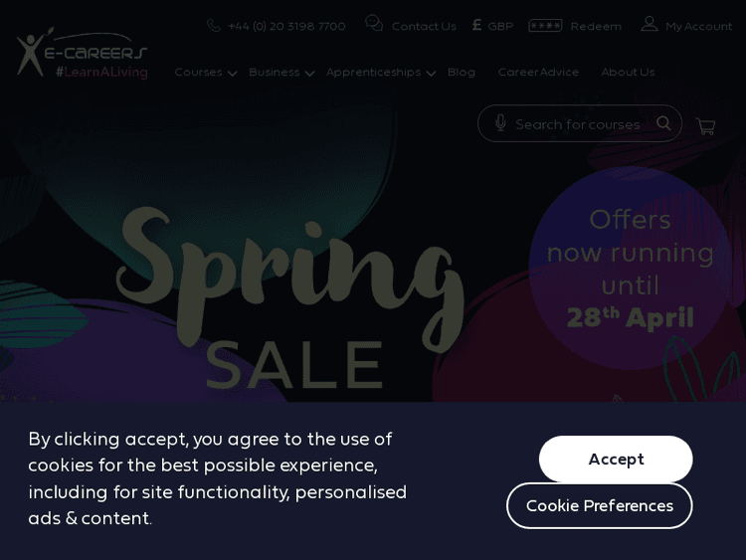Open the About Us page
Screen dimensions: 746x560
click(x=628, y=72)
